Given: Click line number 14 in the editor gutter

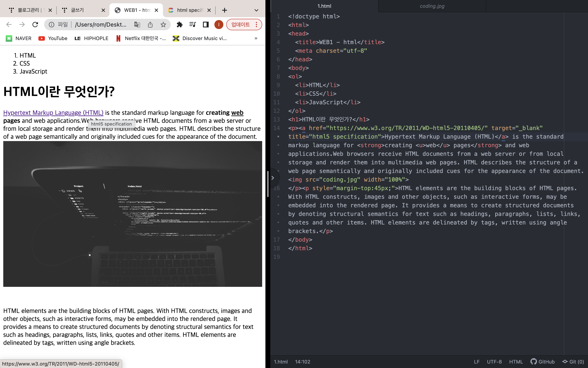Looking at the screenshot, I should (x=276, y=128).
